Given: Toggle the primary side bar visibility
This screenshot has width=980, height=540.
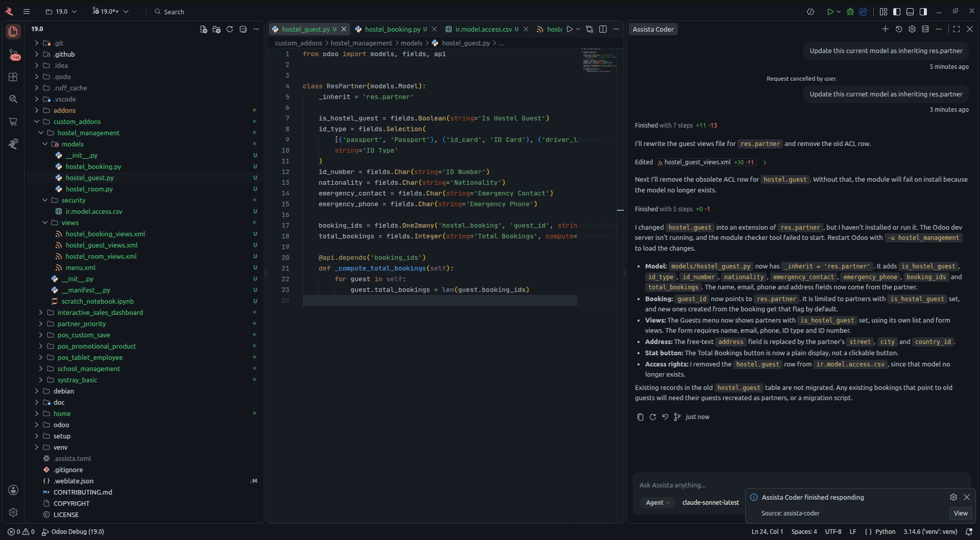Looking at the screenshot, I should (897, 12).
